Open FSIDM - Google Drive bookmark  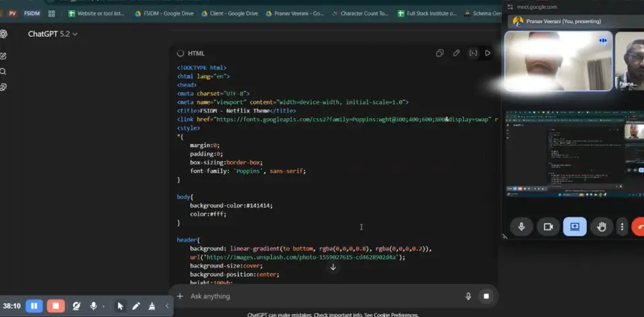pos(164,13)
